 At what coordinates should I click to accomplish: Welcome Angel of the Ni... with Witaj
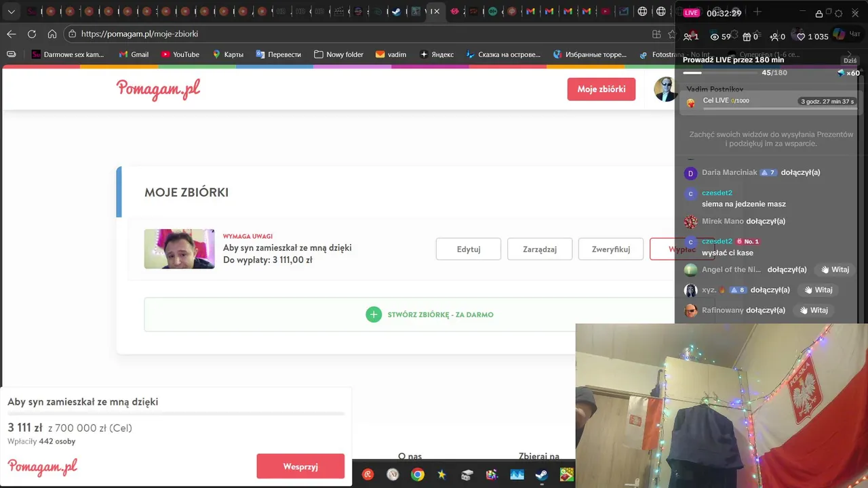[835, 269]
